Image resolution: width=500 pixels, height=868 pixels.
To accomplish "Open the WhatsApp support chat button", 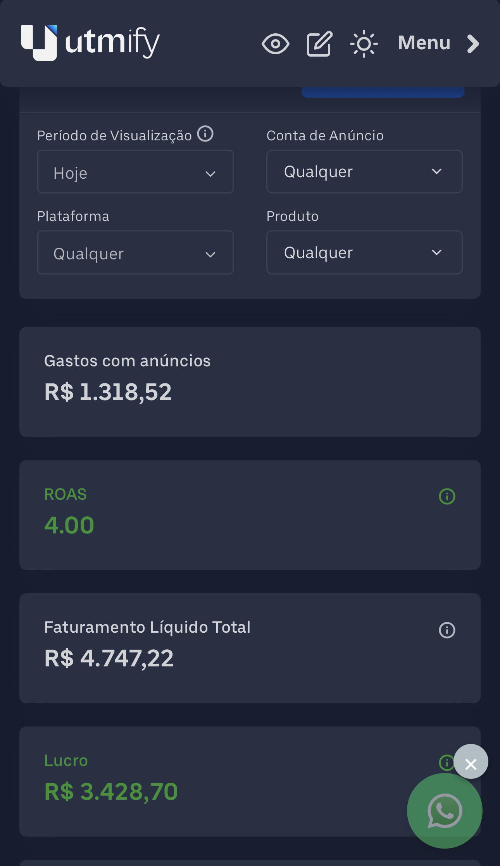I will [x=444, y=811].
